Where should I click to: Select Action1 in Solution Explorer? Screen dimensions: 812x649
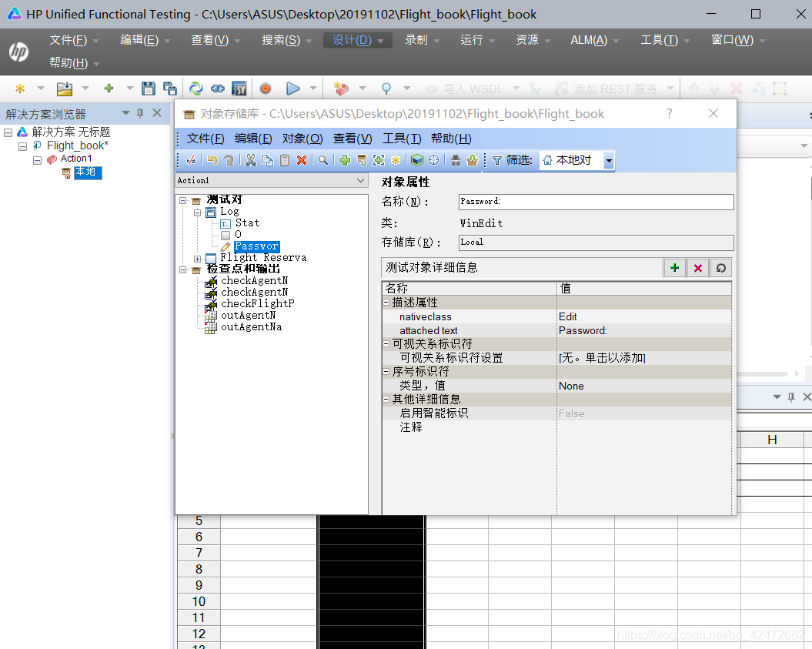click(x=76, y=159)
